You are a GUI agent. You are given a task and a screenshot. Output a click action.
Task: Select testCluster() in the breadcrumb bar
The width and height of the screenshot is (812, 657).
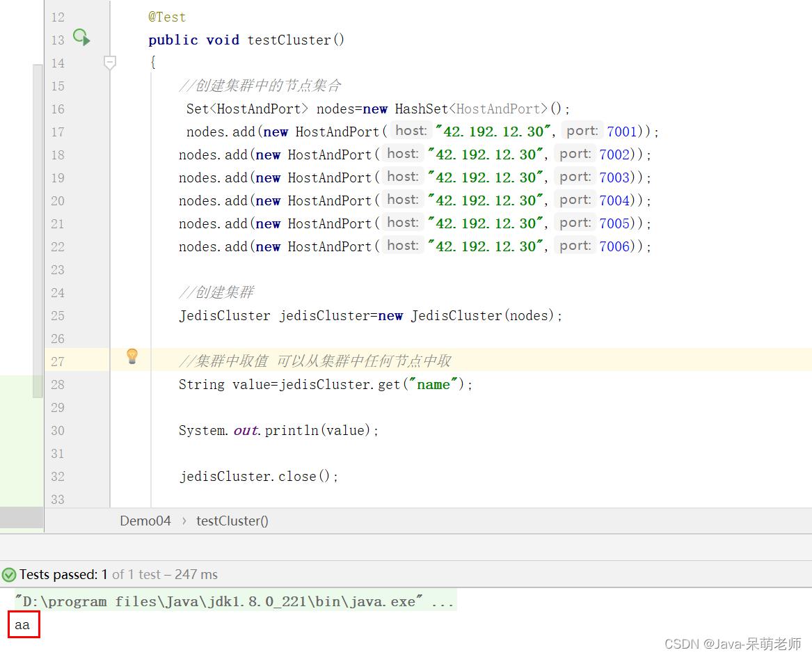(x=232, y=521)
